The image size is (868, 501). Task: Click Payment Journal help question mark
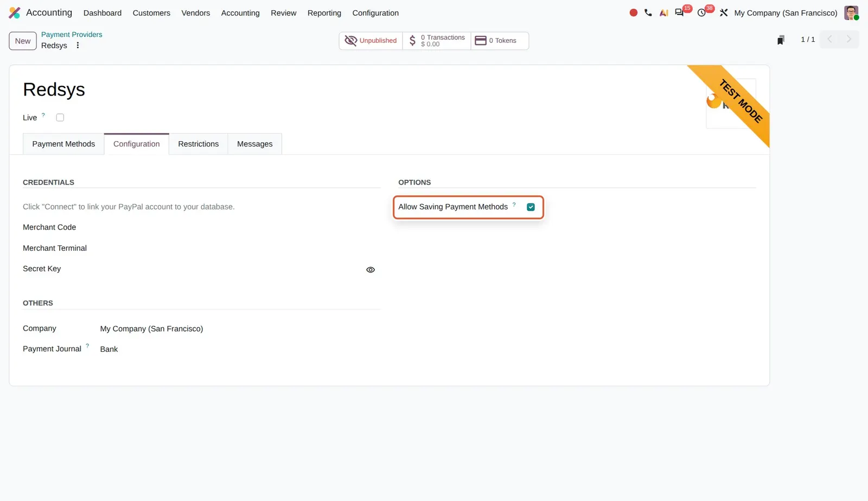tap(87, 346)
